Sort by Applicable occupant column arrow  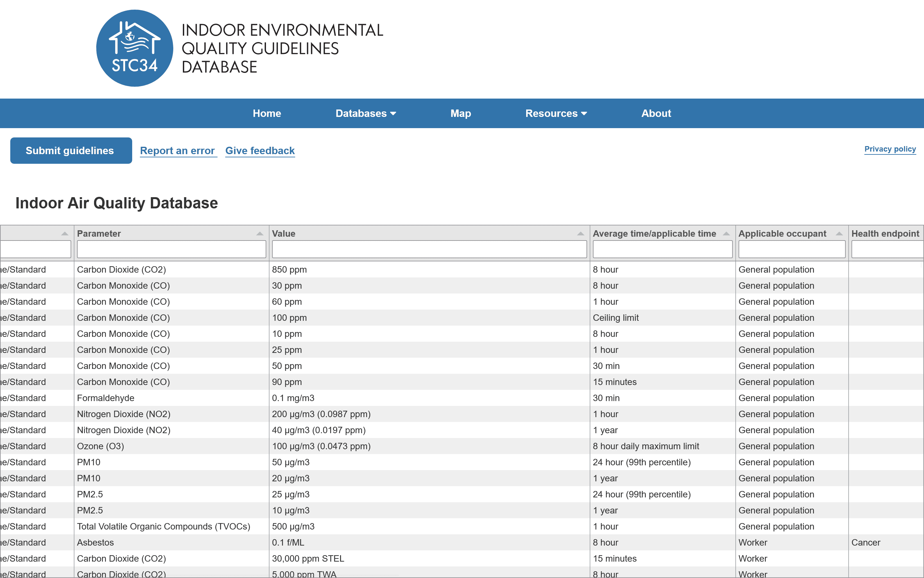[839, 233]
